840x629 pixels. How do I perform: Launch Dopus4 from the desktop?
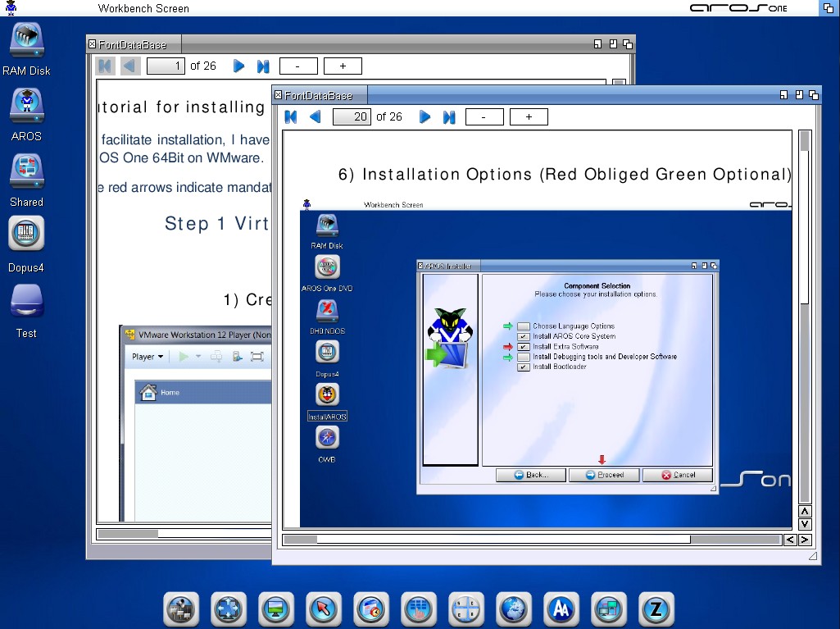[26, 235]
